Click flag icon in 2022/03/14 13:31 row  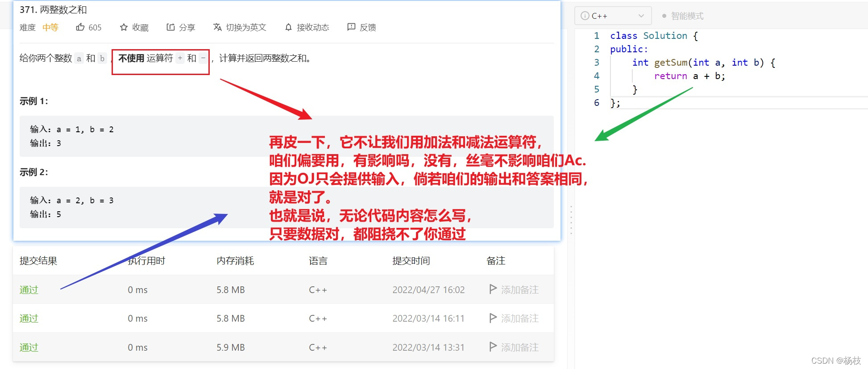coord(493,346)
